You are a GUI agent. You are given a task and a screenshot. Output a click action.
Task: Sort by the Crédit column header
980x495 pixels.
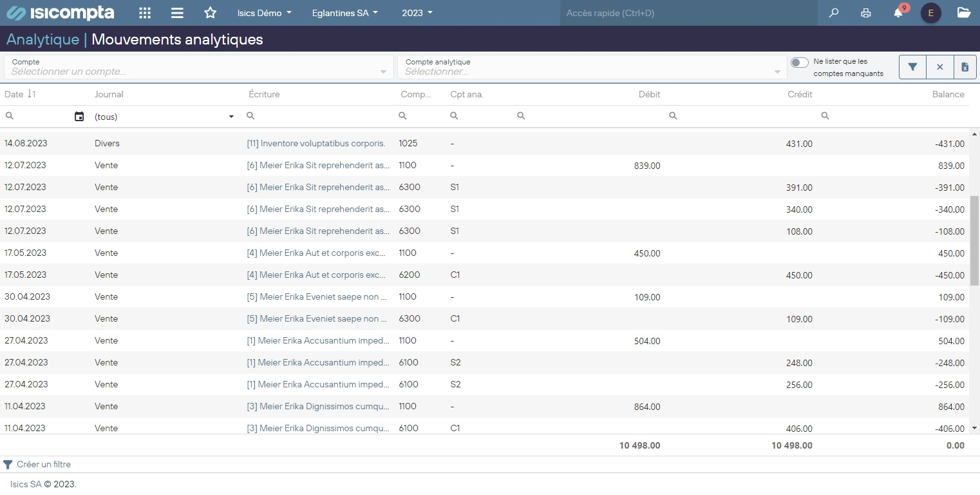click(x=800, y=95)
